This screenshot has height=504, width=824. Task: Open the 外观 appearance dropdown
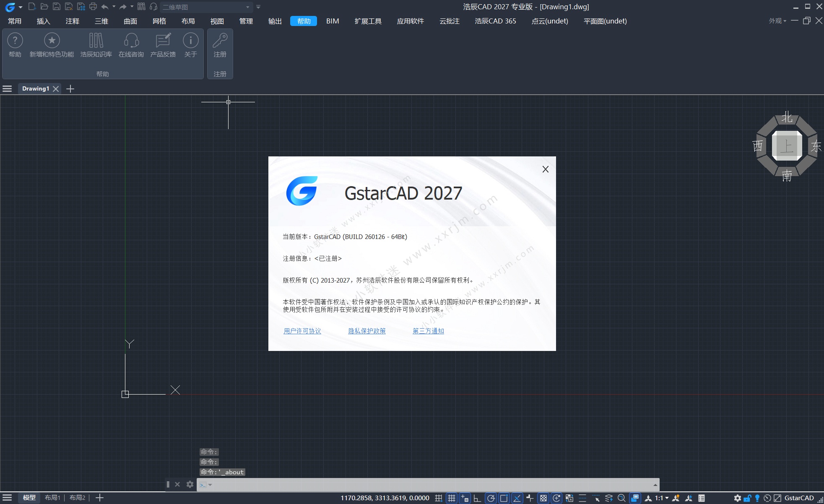777,21
